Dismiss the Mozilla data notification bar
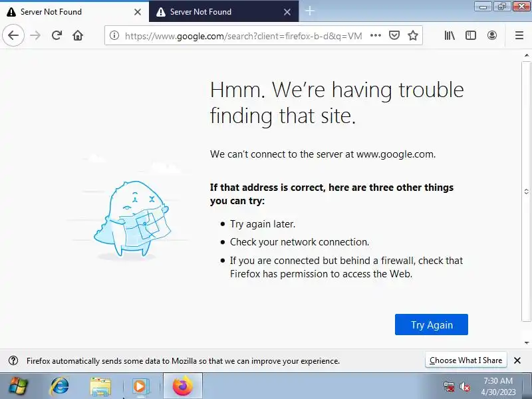Image resolution: width=532 pixels, height=399 pixels. click(517, 360)
